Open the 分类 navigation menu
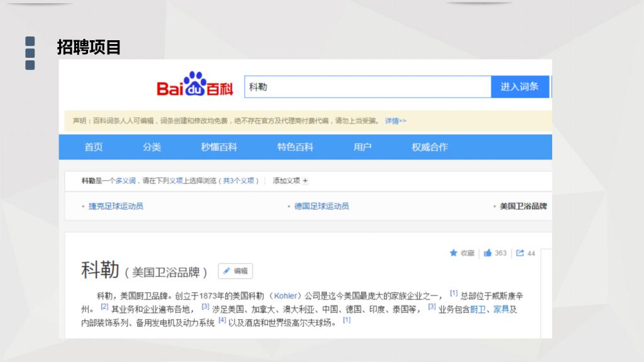644x362 pixels. [152, 147]
